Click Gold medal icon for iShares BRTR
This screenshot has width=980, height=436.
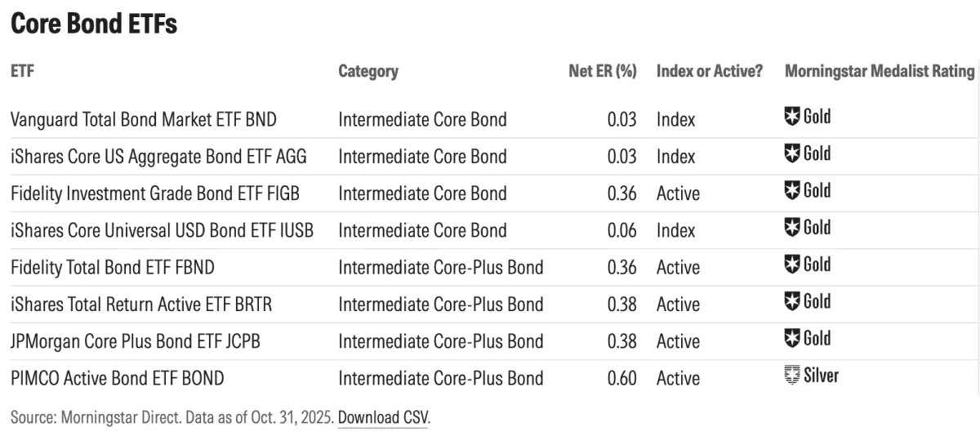(792, 302)
